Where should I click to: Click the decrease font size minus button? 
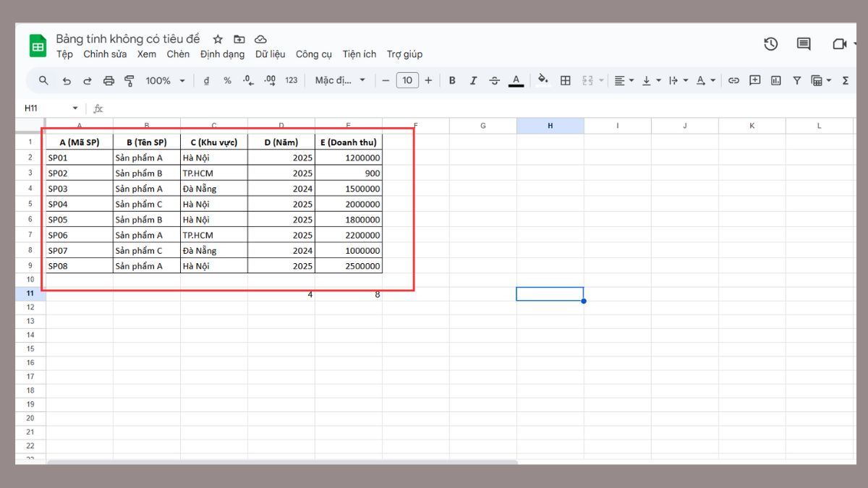point(386,80)
